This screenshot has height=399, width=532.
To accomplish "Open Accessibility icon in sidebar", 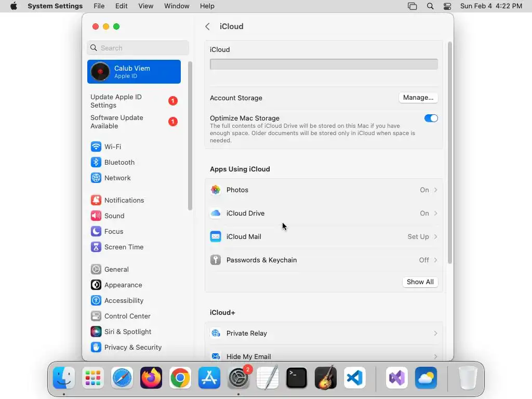I will [x=96, y=301].
